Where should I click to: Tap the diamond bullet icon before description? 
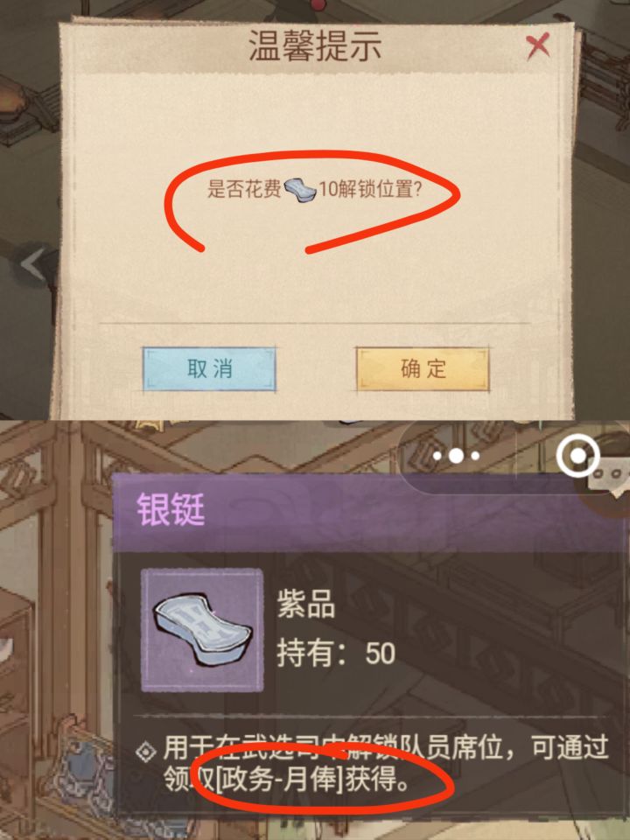tap(146, 752)
